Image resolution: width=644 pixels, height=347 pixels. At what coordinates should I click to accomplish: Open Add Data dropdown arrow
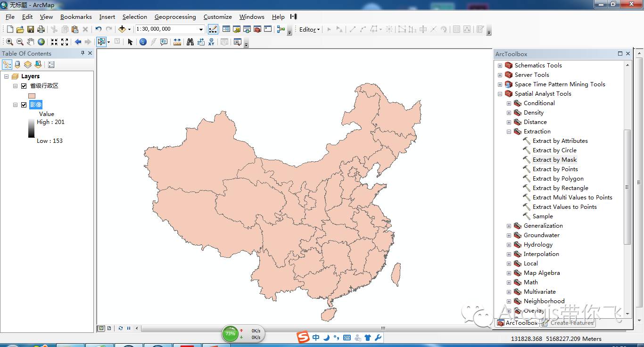coord(129,29)
